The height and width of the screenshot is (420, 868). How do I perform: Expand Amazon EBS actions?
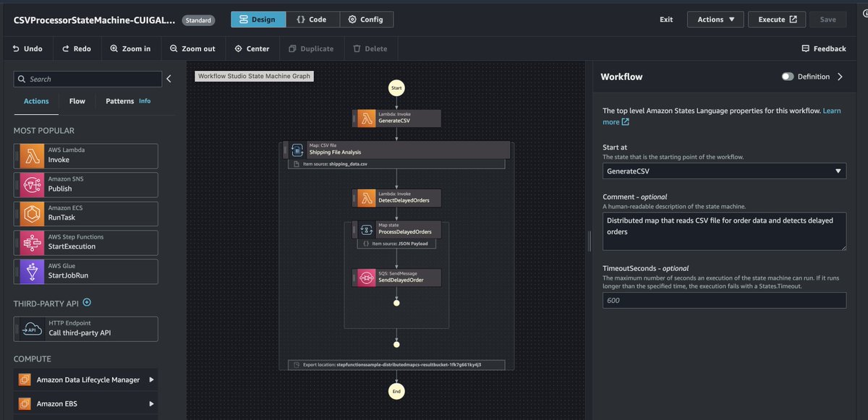click(151, 404)
